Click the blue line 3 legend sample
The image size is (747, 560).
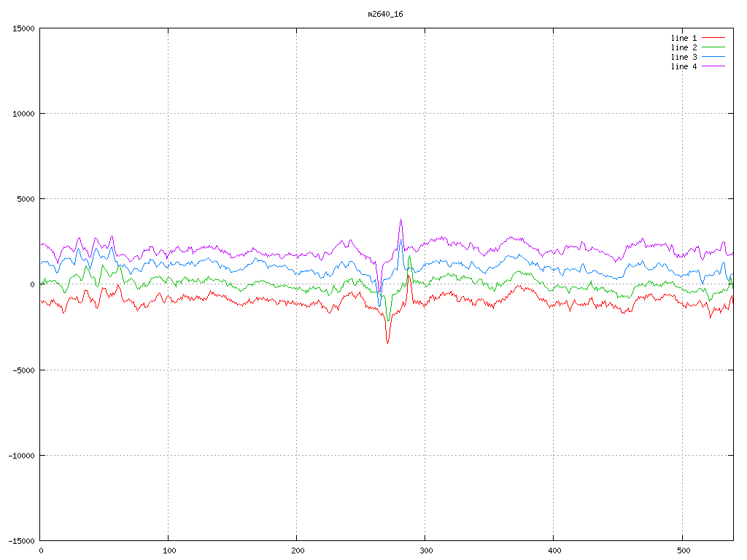[x=714, y=57]
